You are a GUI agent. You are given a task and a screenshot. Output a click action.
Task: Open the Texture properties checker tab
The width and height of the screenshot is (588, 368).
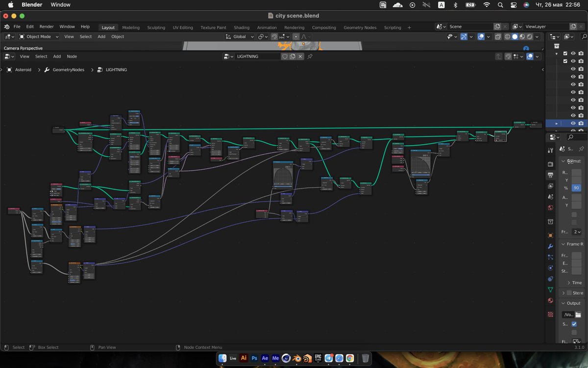550,314
